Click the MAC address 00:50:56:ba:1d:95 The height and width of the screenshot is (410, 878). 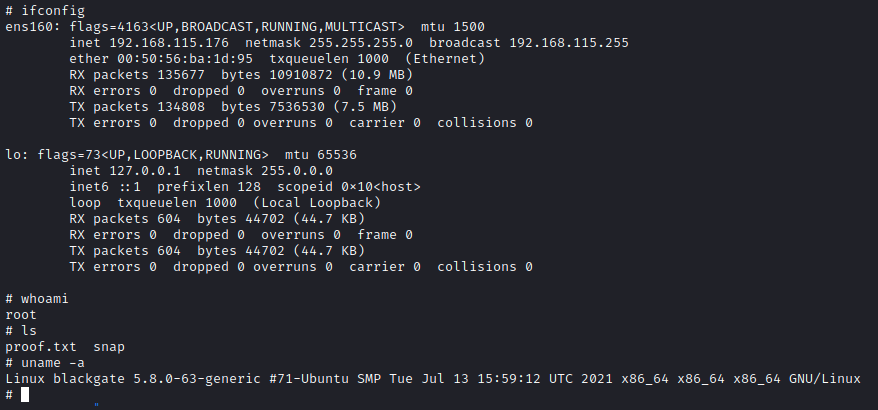pos(185,59)
